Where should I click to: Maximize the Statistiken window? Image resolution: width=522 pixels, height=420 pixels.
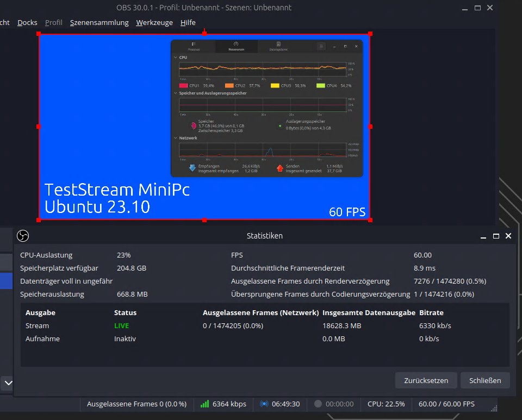(496, 236)
